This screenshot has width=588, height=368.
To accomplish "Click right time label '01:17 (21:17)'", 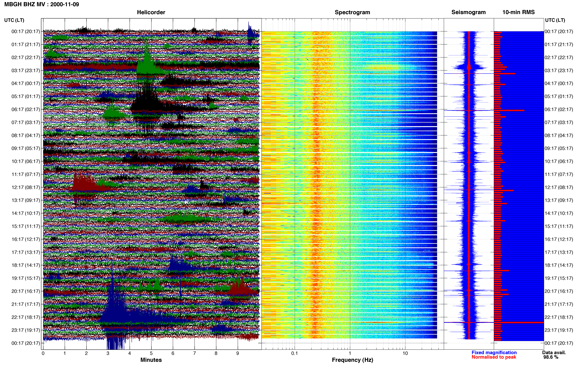I will [559, 45].
